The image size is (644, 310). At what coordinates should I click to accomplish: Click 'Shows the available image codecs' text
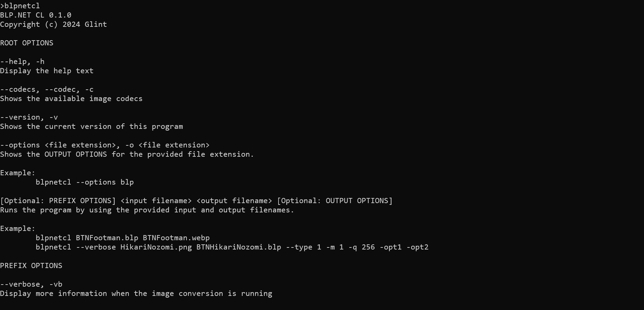click(x=71, y=99)
